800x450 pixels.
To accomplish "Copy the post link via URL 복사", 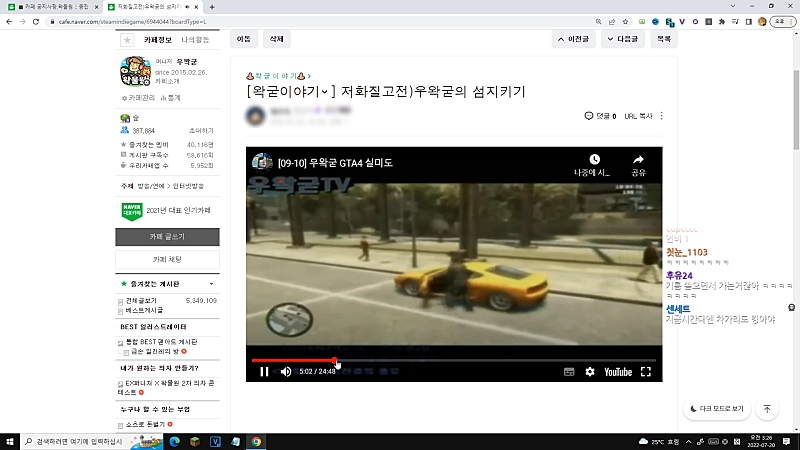I will [638, 116].
